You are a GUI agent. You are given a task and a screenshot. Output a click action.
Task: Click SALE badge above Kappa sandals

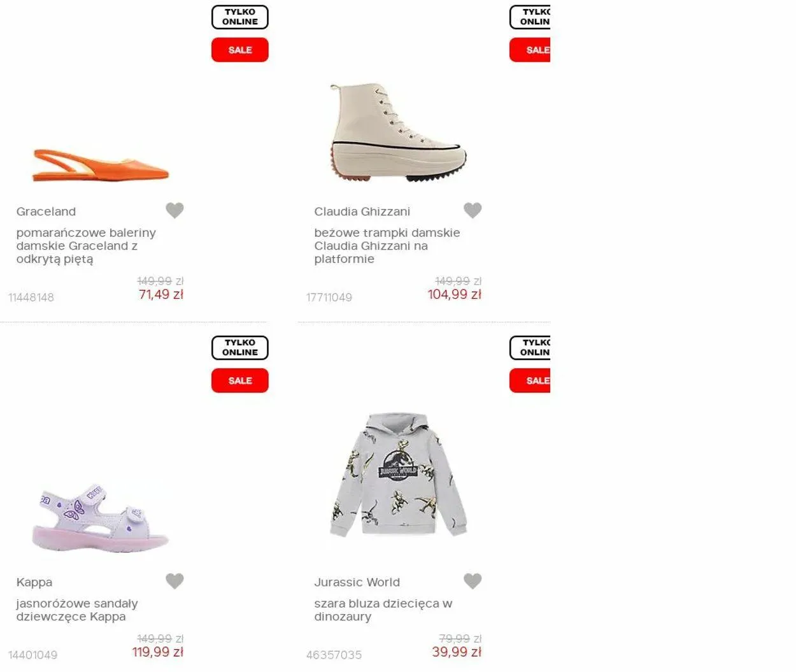click(x=240, y=381)
